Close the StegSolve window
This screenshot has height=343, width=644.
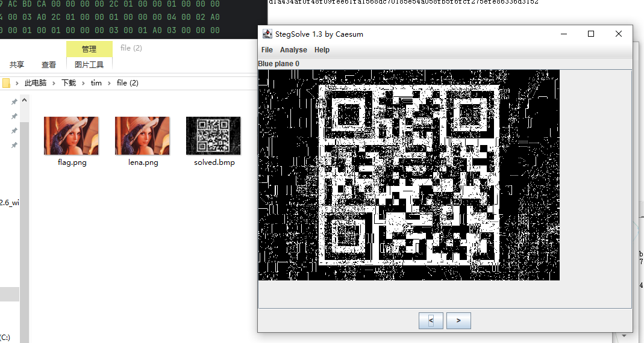click(619, 34)
